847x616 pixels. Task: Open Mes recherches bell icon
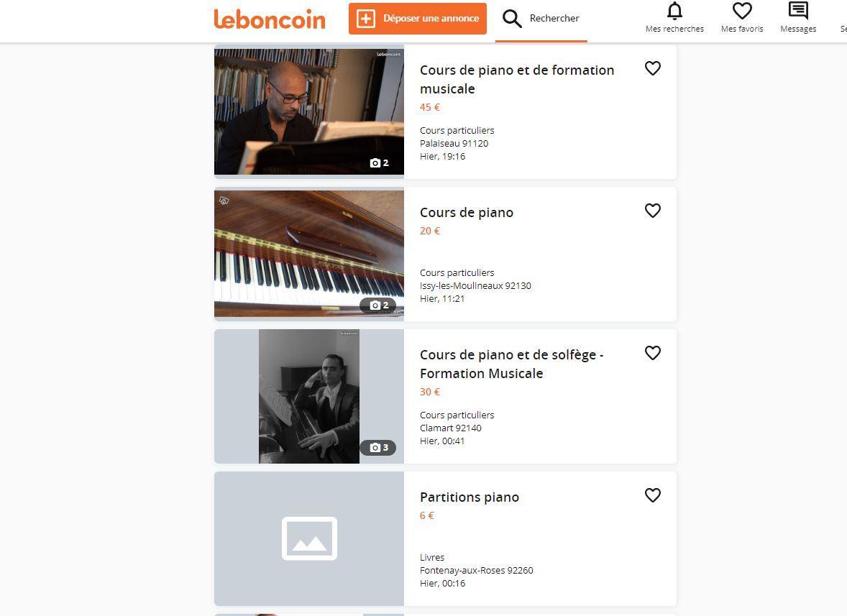(x=674, y=12)
